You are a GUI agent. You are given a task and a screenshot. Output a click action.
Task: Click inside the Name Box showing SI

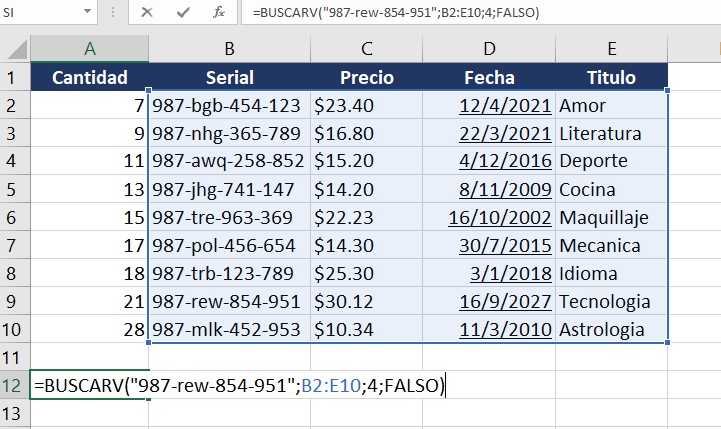(40, 12)
